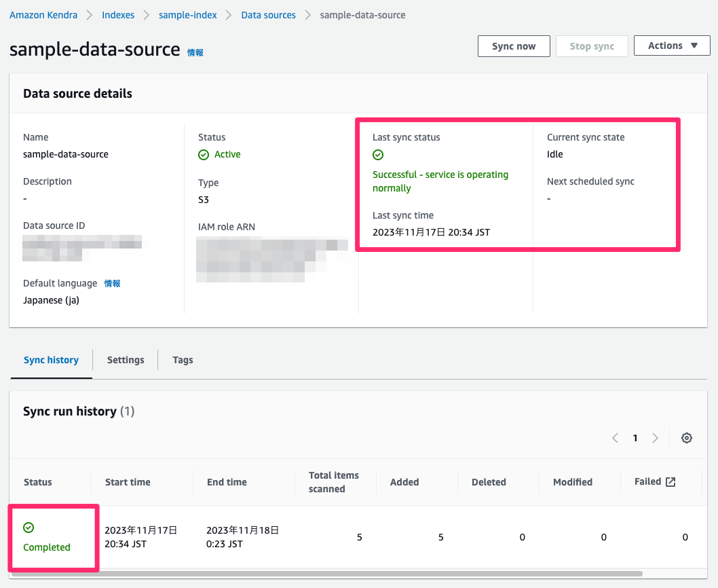Click the Sync now button
This screenshot has height=588, width=718.
[514, 46]
